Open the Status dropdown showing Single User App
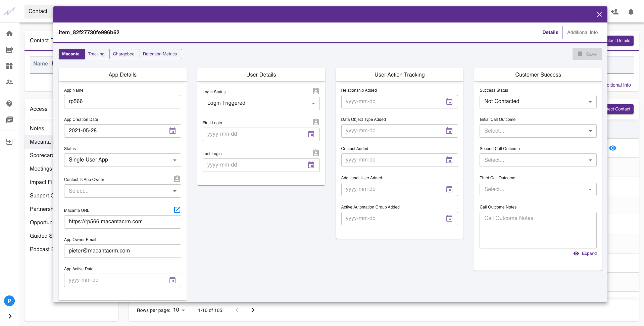Image resolution: width=644 pixels, height=326 pixels. (x=122, y=160)
